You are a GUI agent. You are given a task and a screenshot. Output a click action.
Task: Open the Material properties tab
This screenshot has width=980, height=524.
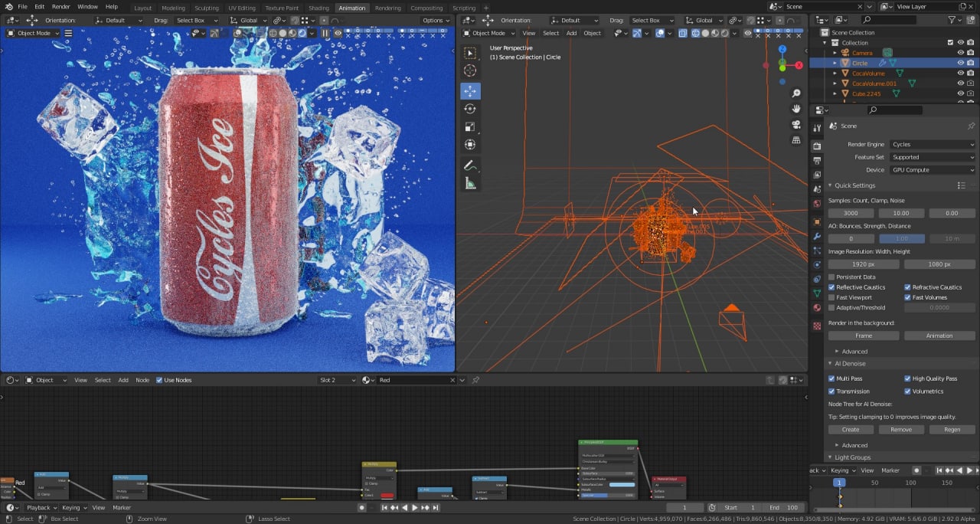(x=817, y=308)
